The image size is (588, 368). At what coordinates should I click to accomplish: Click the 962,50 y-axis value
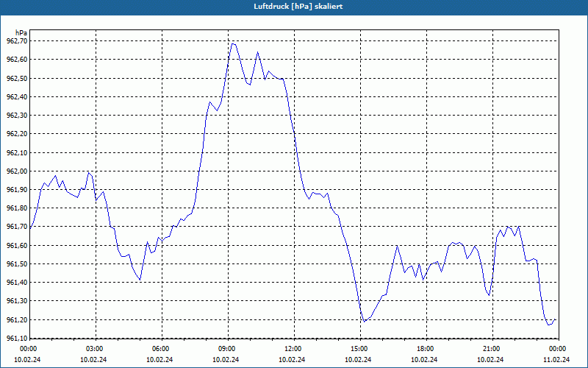click(x=17, y=78)
